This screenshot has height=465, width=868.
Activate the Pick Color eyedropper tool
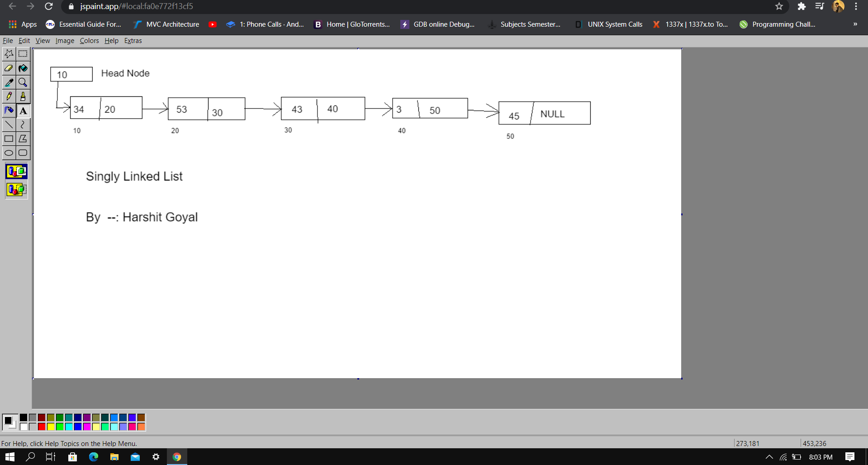click(9, 82)
